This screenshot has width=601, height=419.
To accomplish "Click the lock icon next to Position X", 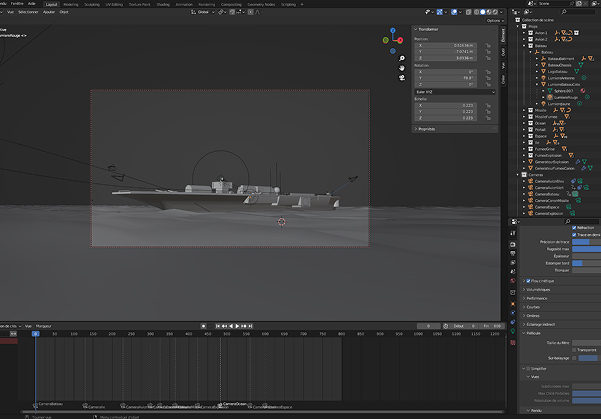I will click(488, 46).
